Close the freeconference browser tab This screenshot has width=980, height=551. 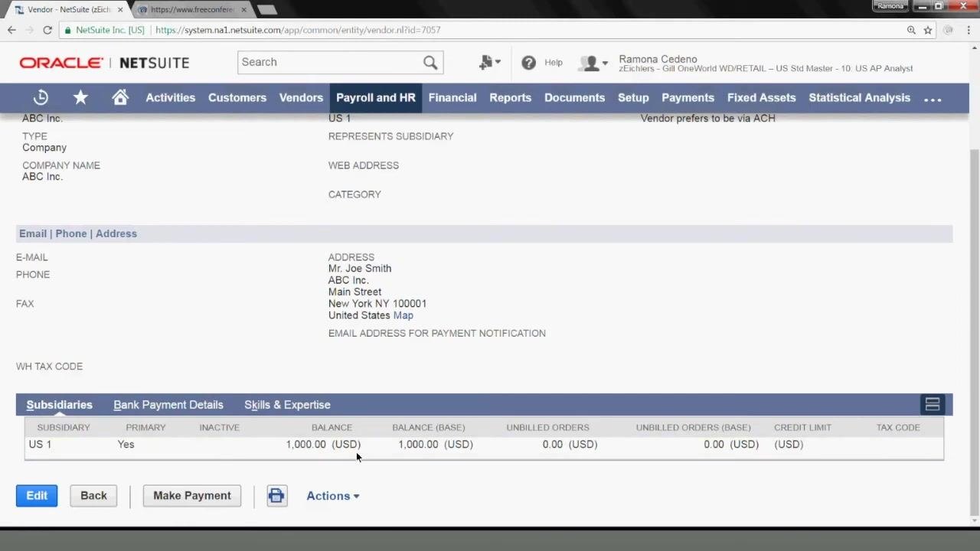(244, 9)
